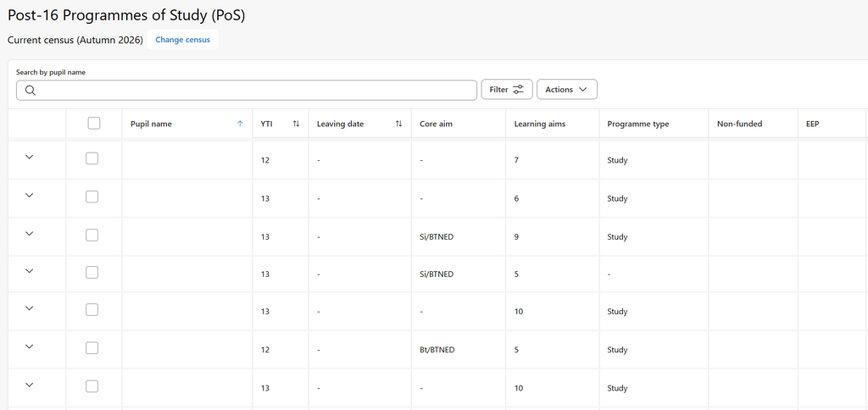Click the learning aims value 7
The width and height of the screenshot is (868, 410).
(516, 160)
